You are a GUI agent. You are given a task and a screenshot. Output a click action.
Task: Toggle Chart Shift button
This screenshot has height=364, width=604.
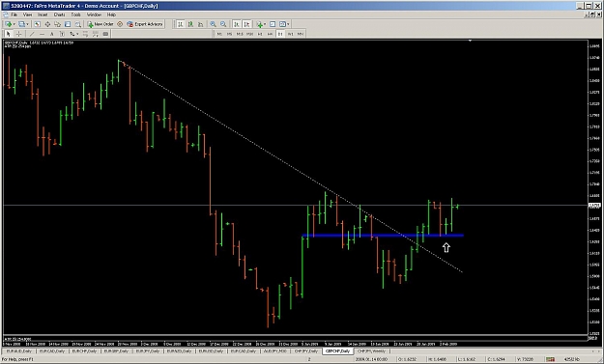pos(246,24)
